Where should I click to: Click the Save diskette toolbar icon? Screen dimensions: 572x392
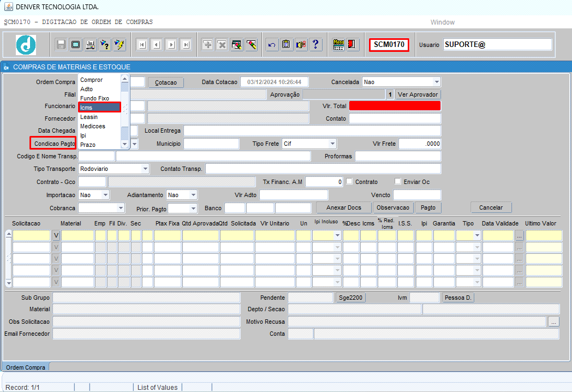[61, 45]
